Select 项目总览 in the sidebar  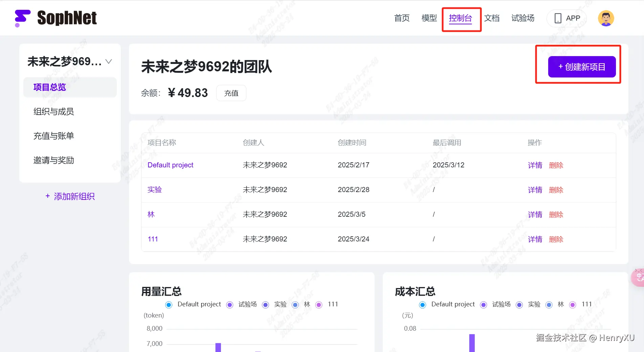tap(70, 87)
